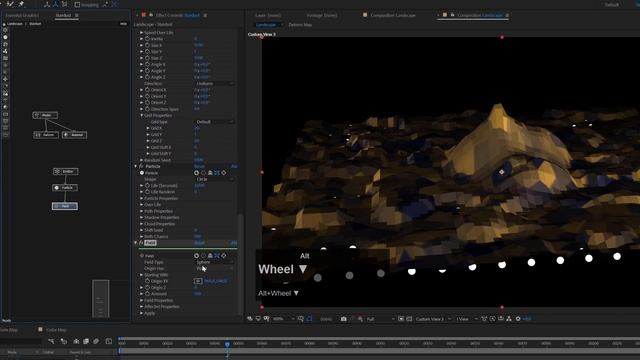Expand the Particle Properties group
This screenshot has height=360, width=640.
(142, 198)
